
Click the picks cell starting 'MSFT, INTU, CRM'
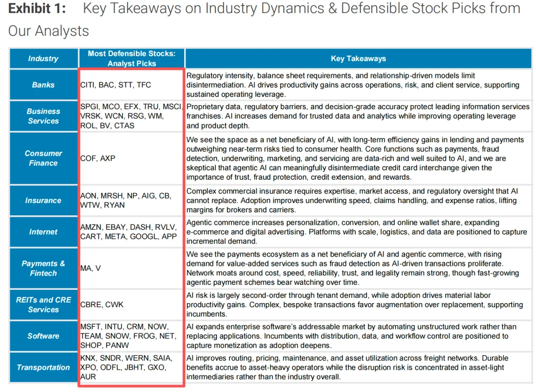[132, 336]
